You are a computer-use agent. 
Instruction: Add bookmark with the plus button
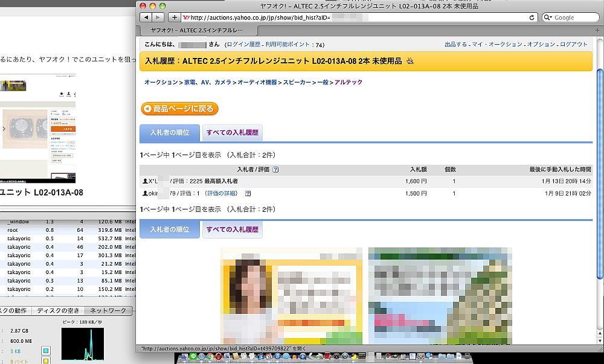click(174, 18)
